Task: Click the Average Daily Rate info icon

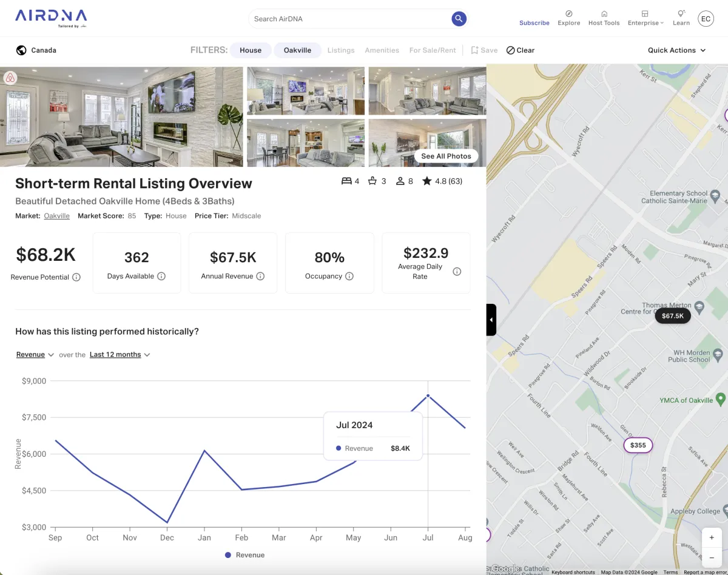Action: [457, 272]
